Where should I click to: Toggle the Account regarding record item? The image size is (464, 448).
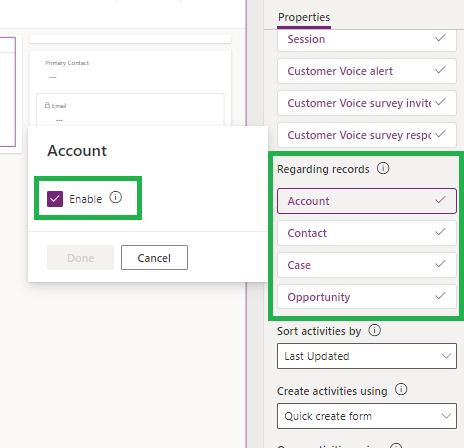[367, 201]
